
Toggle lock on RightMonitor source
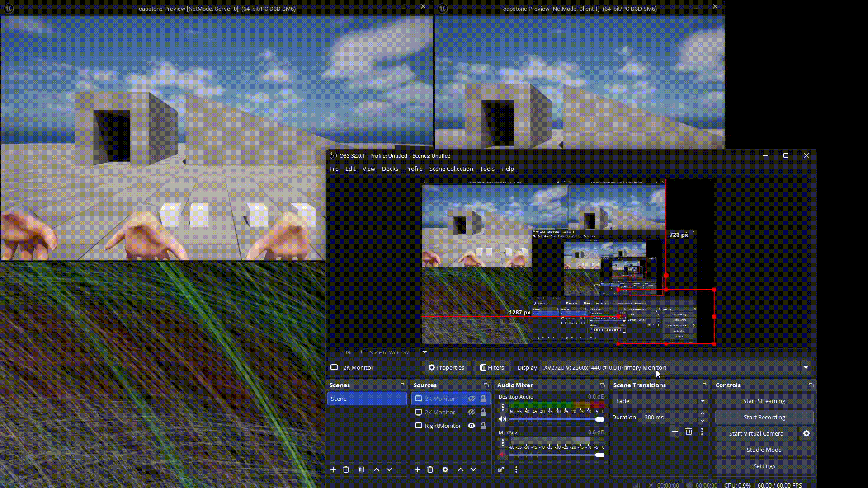click(x=483, y=426)
